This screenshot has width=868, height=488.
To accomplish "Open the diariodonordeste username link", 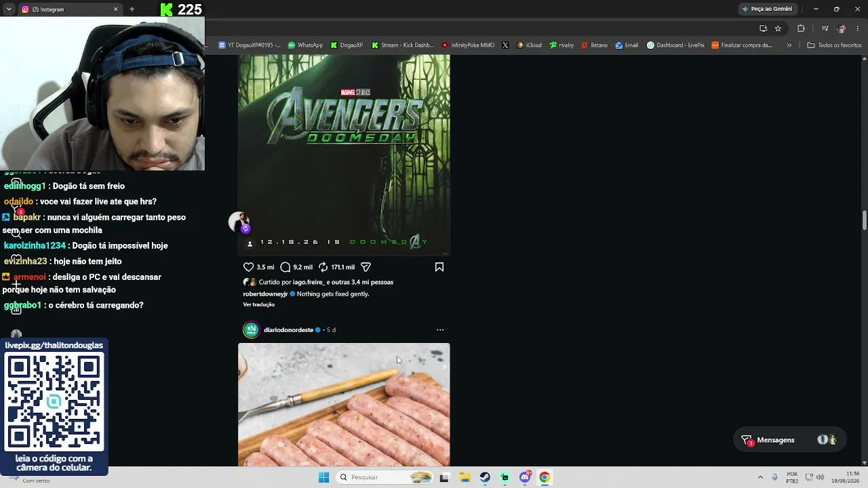I will [x=288, y=330].
